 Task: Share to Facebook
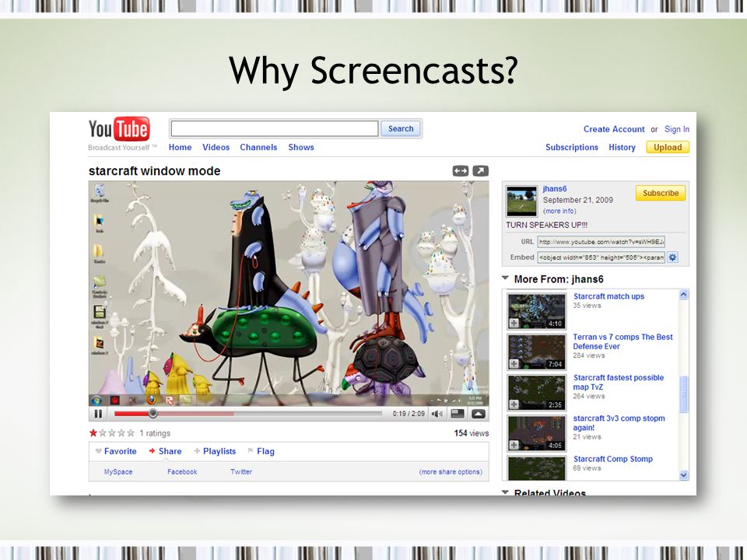[x=182, y=471]
